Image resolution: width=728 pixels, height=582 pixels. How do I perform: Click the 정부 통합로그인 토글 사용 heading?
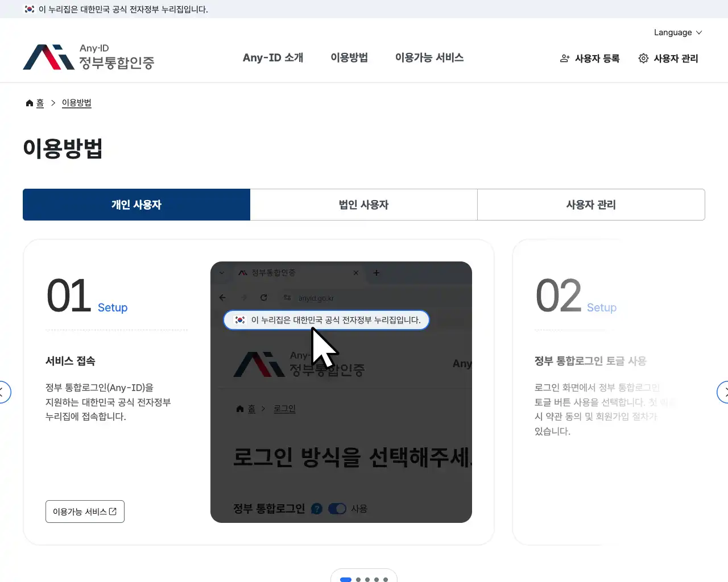tap(590, 361)
